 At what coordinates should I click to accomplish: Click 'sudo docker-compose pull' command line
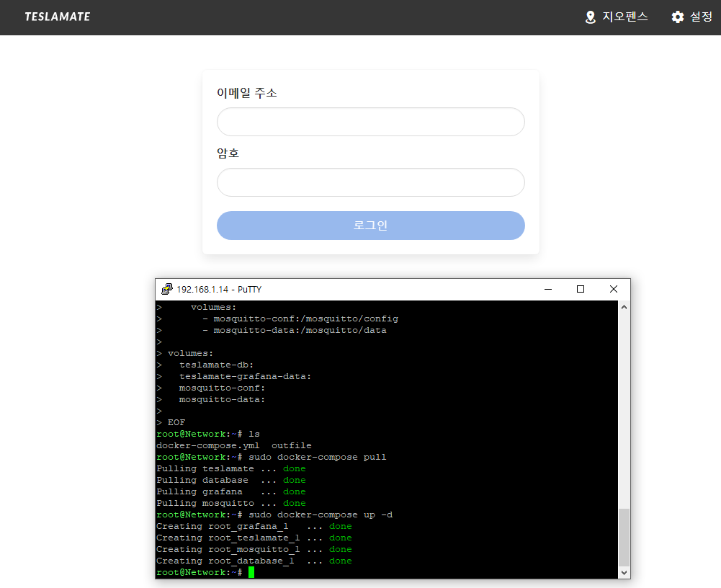[x=272, y=457]
